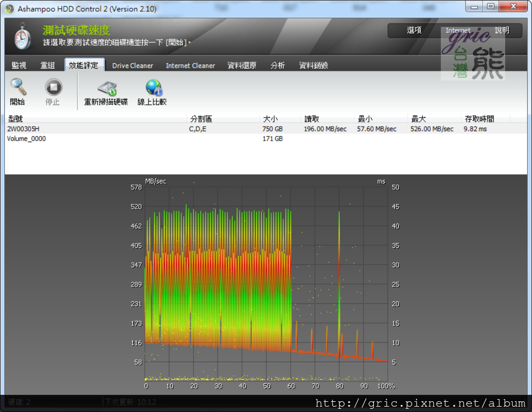Click the 750 GB size cell
This screenshot has width=532, height=412.
[272, 129]
